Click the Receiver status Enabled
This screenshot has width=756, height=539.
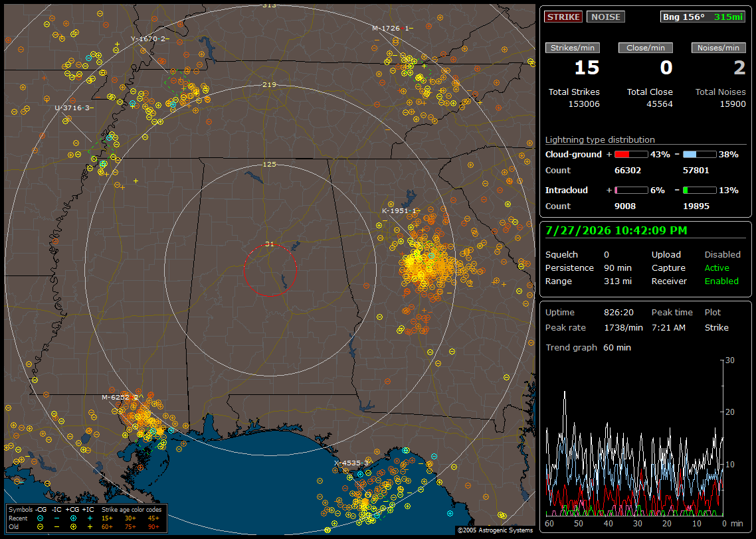tap(721, 281)
